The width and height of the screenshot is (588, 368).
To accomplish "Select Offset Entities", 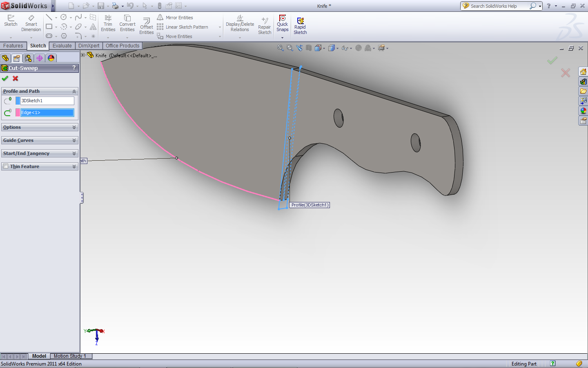I will pos(146,26).
